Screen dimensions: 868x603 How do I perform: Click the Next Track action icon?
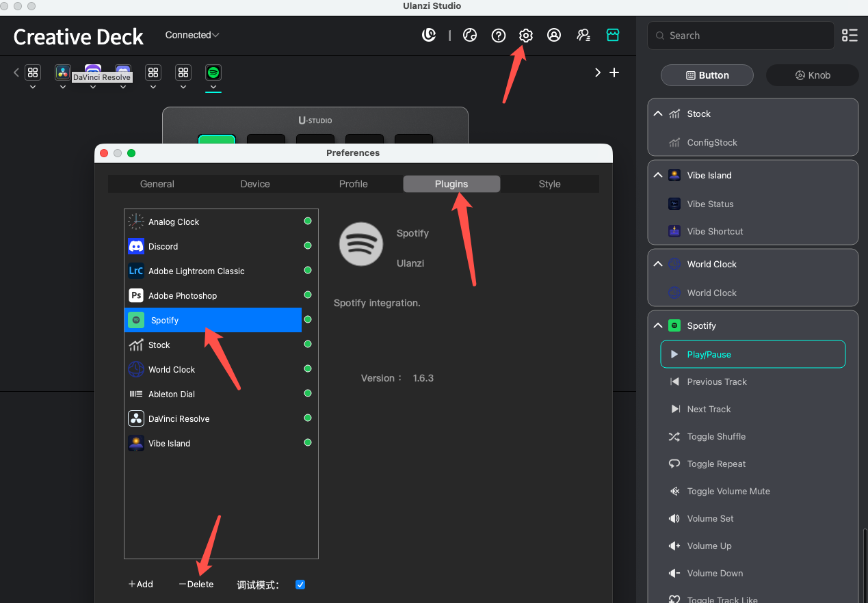[x=674, y=409]
